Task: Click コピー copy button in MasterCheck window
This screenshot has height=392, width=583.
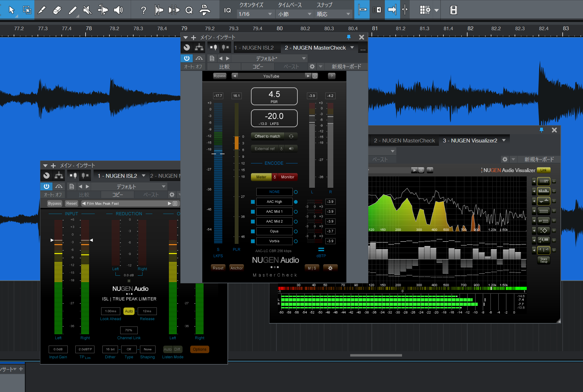Action: (258, 66)
